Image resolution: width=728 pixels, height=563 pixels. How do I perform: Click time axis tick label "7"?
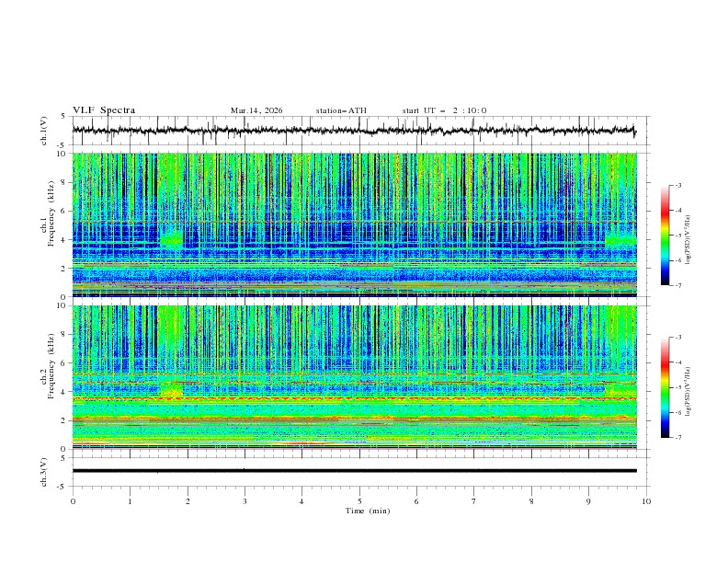474,501
